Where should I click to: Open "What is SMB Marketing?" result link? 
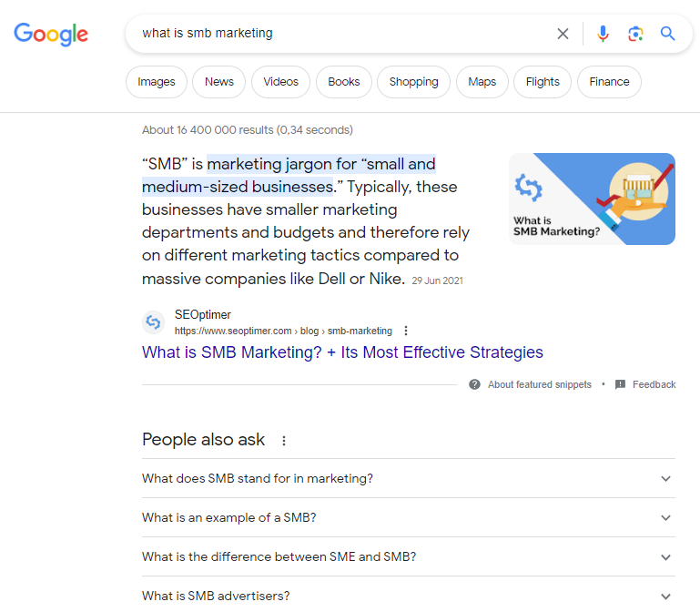(342, 352)
